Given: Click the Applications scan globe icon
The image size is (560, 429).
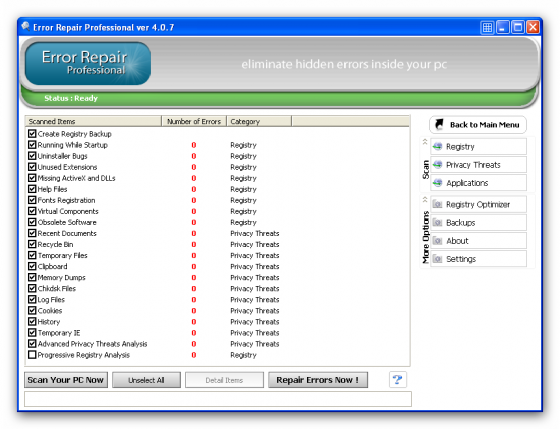Looking at the screenshot, I should tap(438, 183).
